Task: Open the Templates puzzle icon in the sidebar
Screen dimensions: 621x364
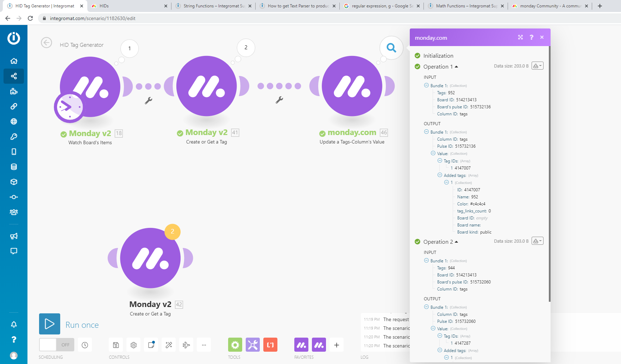Action: point(14,91)
